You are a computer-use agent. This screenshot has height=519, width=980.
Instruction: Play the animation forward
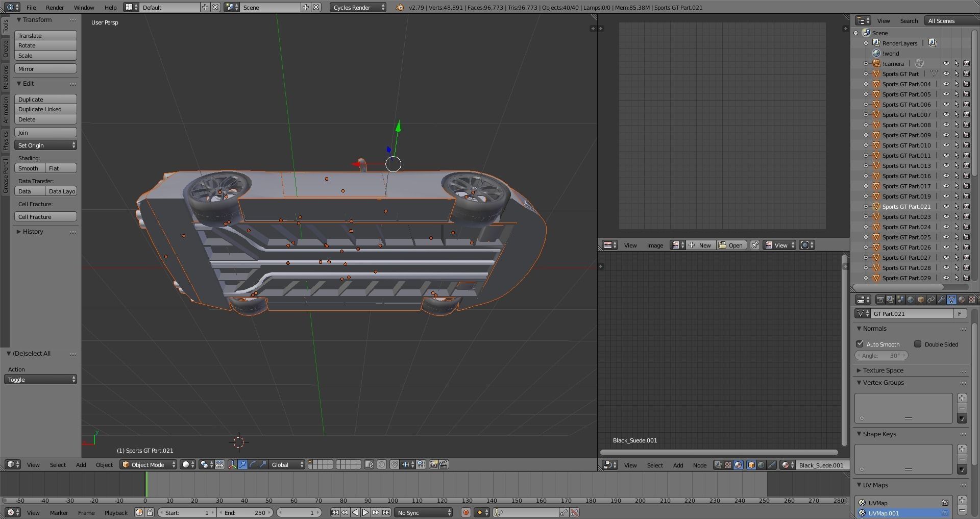click(x=365, y=512)
